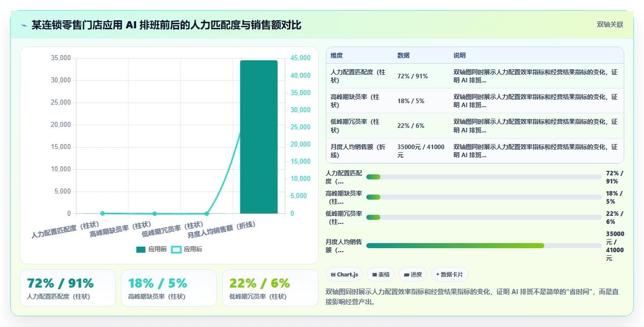Click the 表格 tag chip
The width and height of the screenshot is (644, 327).
click(381, 274)
